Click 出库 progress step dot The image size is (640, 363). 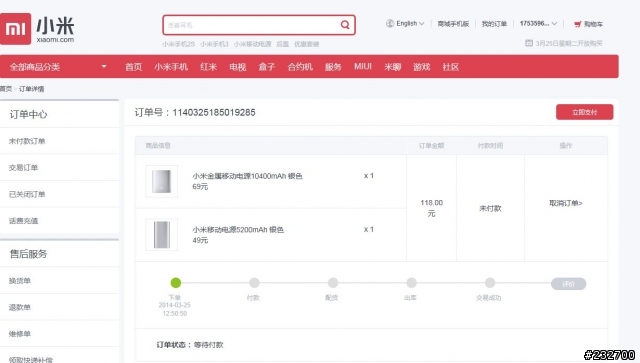[x=411, y=283]
